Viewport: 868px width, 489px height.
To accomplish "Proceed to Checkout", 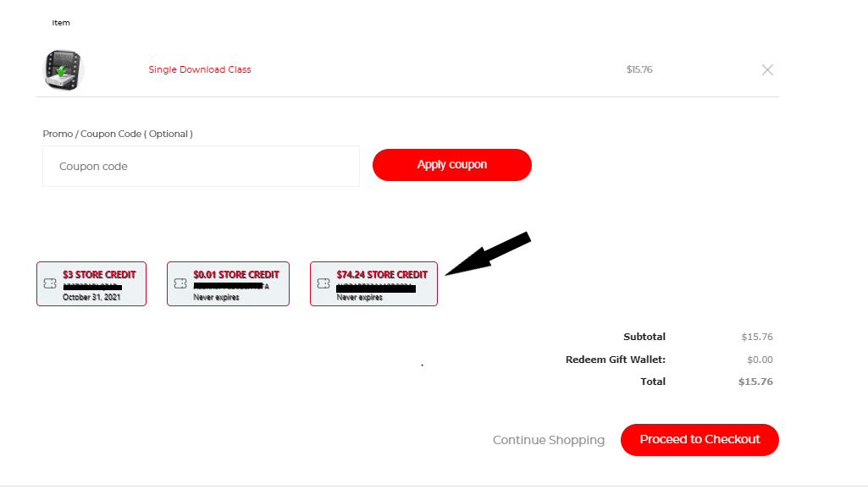I will pos(699,440).
